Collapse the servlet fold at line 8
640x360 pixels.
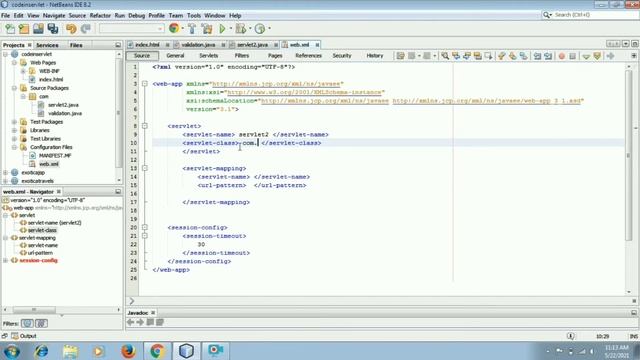[144, 126]
